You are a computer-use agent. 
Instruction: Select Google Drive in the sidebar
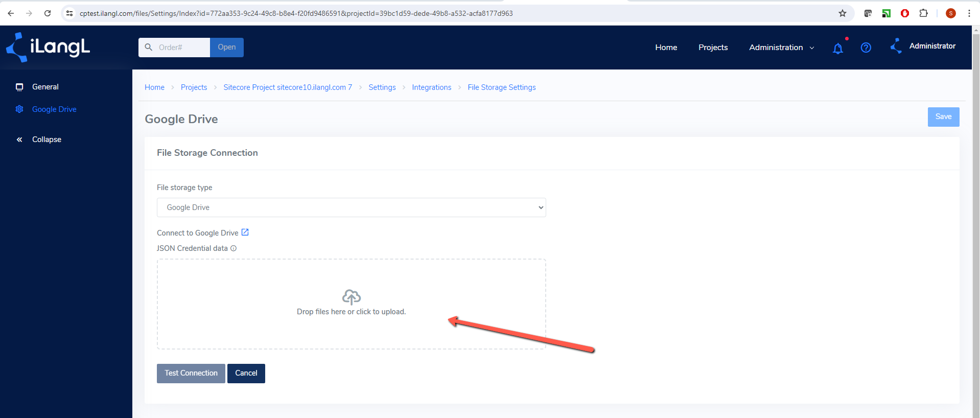(x=54, y=109)
